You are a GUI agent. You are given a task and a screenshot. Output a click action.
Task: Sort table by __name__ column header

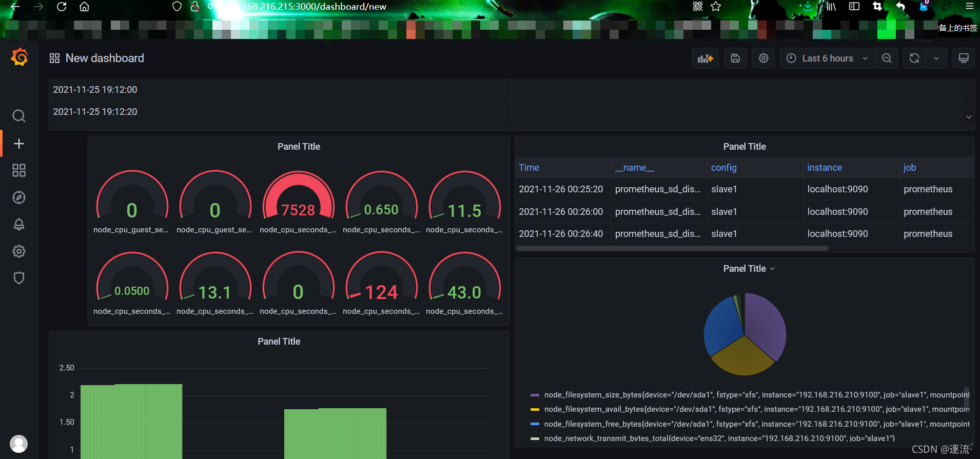pos(635,168)
